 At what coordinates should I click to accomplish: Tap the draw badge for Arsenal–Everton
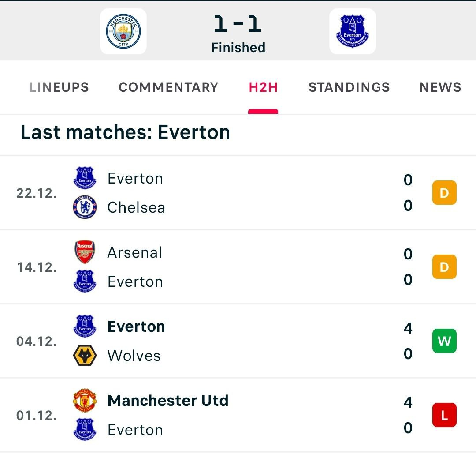[x=444, y=267]
